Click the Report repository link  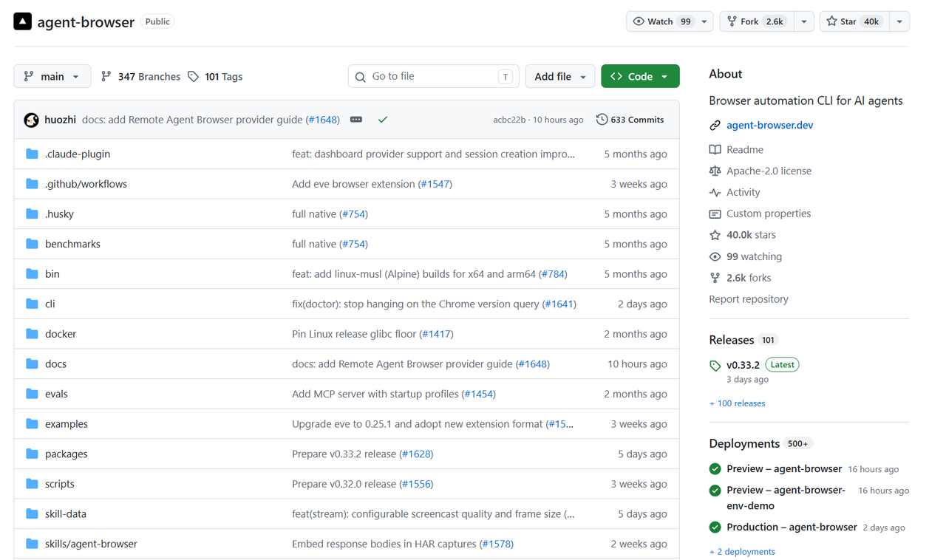[749, 299]
